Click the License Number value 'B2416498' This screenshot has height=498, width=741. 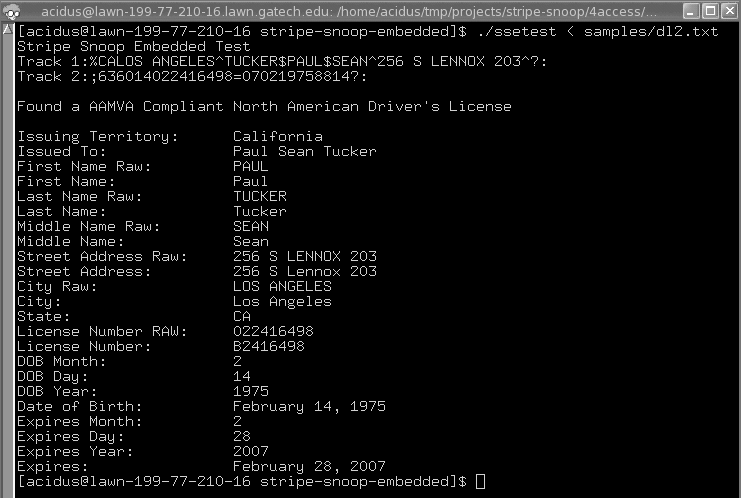(x=268, y=347)
